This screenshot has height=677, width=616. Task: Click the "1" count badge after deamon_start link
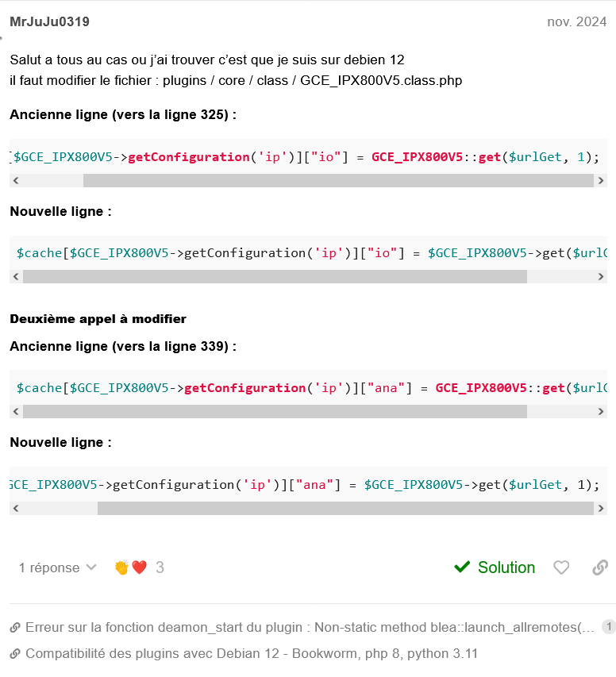(608, 627)
